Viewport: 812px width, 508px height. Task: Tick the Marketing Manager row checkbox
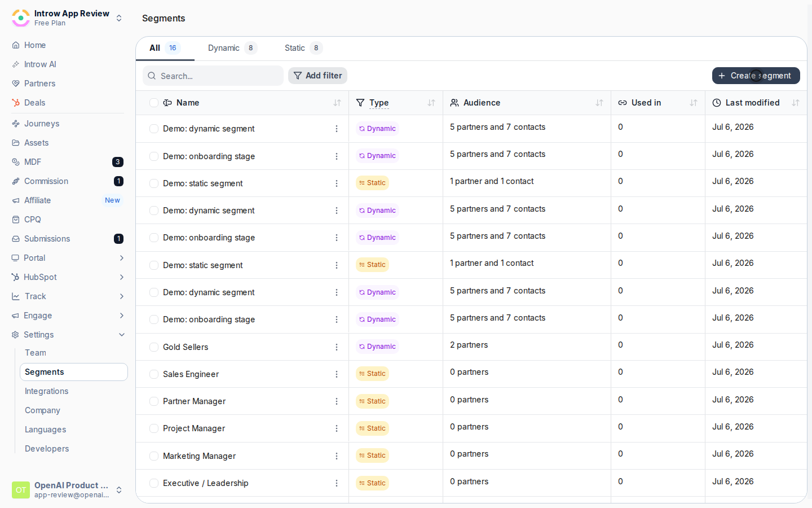[154, 456]
